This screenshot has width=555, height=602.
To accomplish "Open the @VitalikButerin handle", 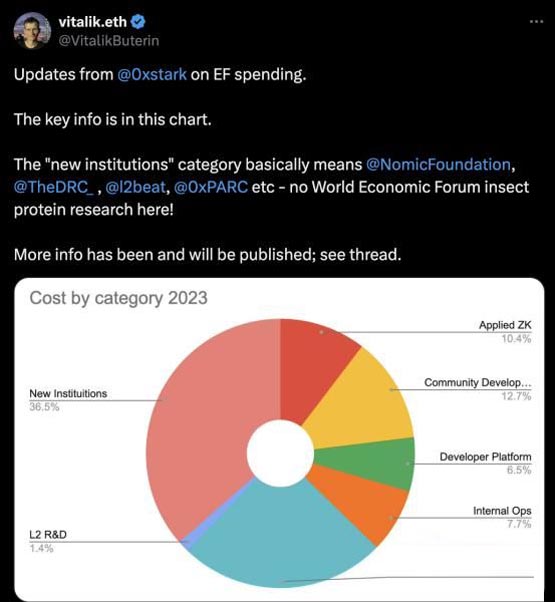I will coord(109,40).
